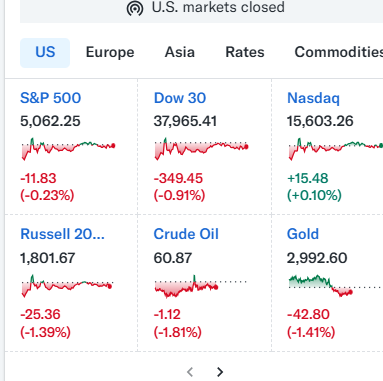Click the S&P 500 sparkline chart
This screenshot has height=381, width=383.
[68, 149]
